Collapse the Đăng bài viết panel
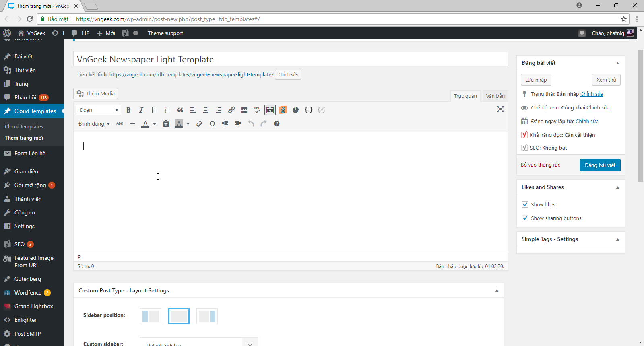 click(617, 63)
